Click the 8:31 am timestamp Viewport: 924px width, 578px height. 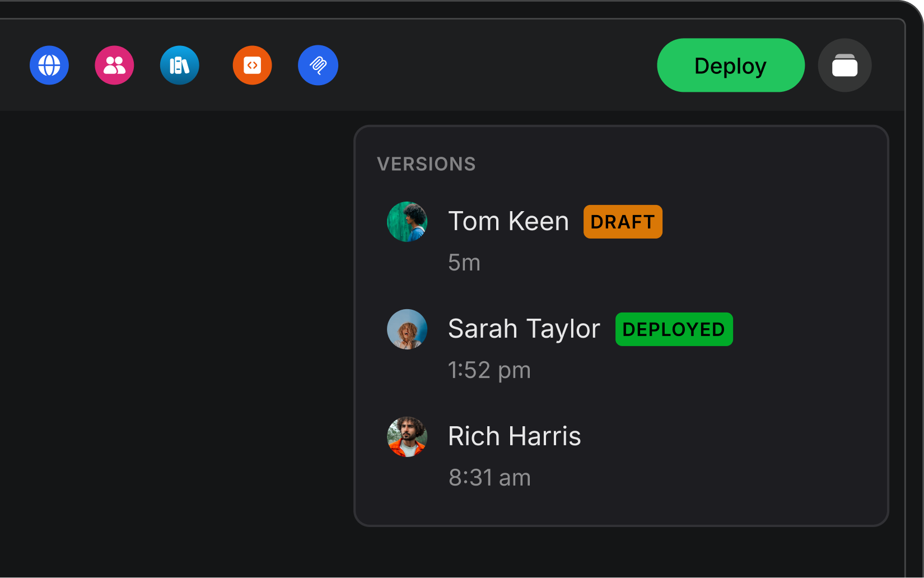click(x=489, y=477)
